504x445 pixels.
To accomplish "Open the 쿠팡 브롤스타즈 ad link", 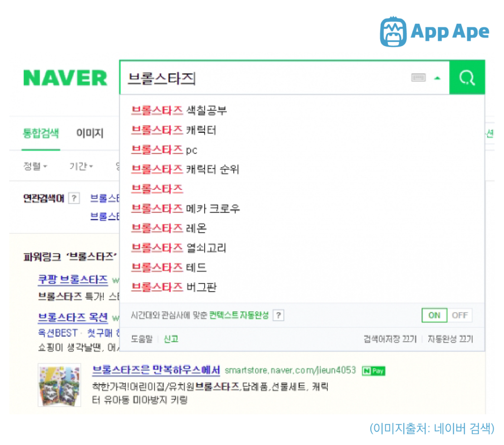I will (73, 280).
